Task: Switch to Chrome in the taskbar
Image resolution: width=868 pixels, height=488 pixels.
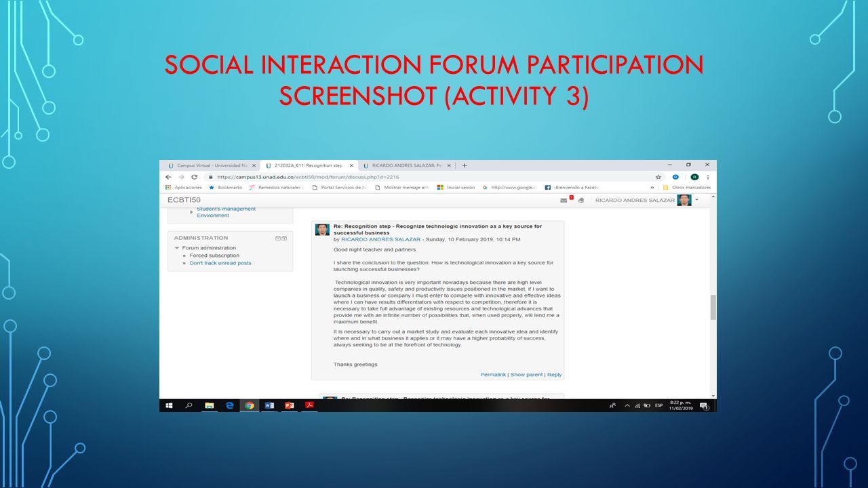Action: (250, 406)
